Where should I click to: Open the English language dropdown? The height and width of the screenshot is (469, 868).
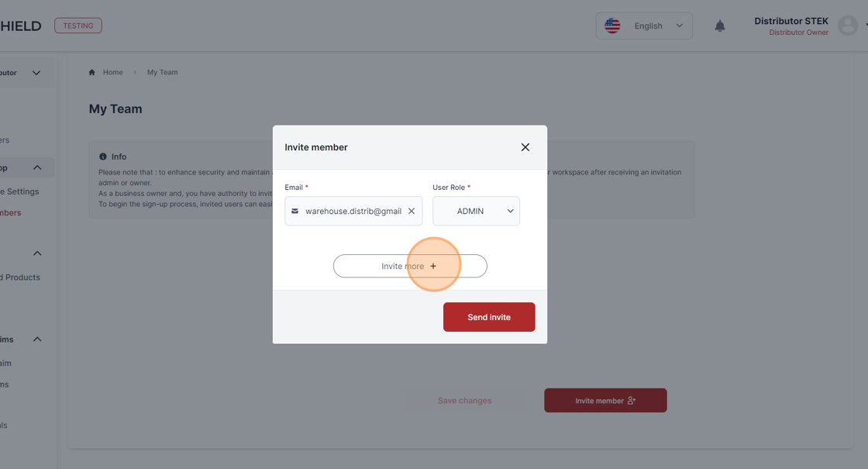coord(644,26)
